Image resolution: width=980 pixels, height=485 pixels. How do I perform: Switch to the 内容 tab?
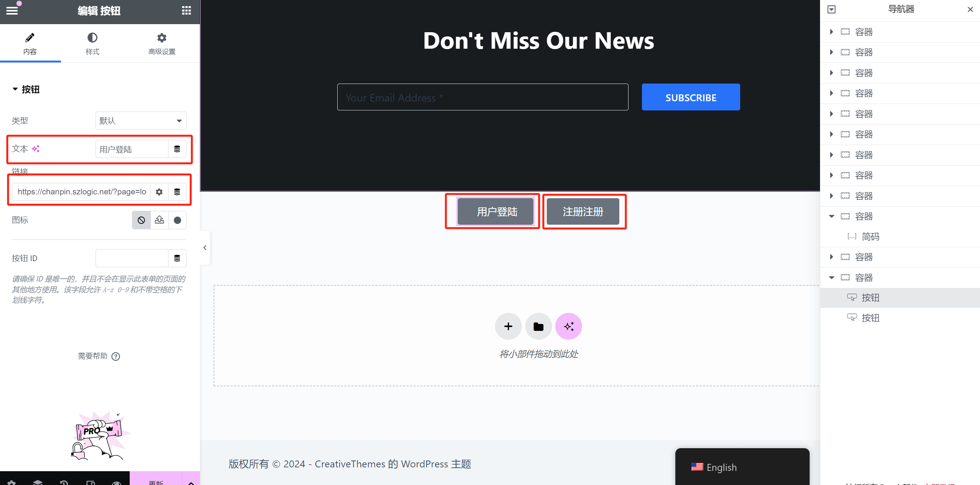[x=30, y=44]
